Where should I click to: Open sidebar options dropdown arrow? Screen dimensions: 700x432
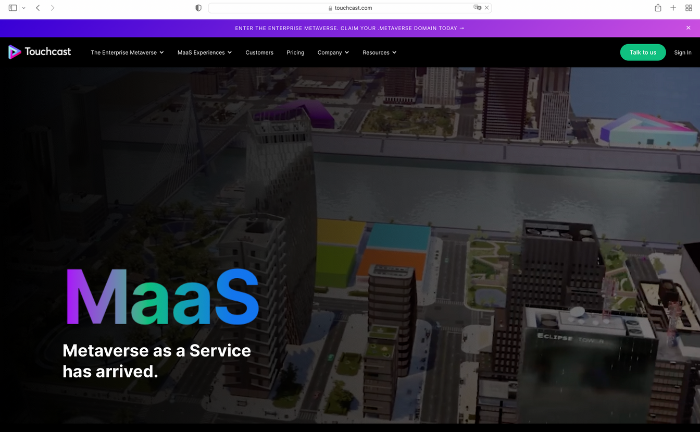point(24,8)
